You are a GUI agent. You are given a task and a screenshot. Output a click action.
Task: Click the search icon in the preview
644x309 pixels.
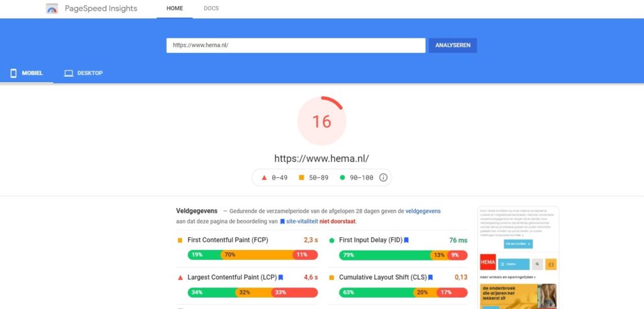click(x=537, y=264)
